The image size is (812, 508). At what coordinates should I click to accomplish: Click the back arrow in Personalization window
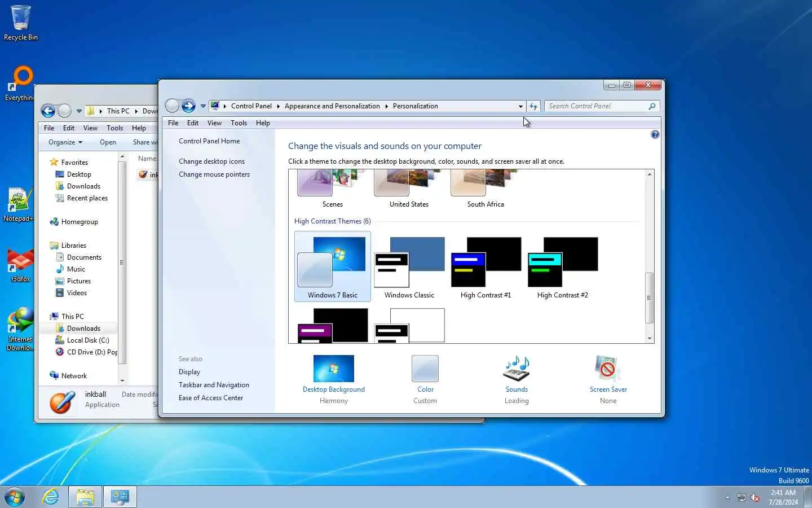tap(173, 106)
